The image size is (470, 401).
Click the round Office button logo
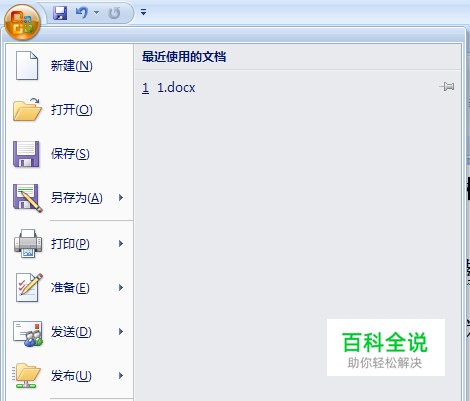(22, 22)
